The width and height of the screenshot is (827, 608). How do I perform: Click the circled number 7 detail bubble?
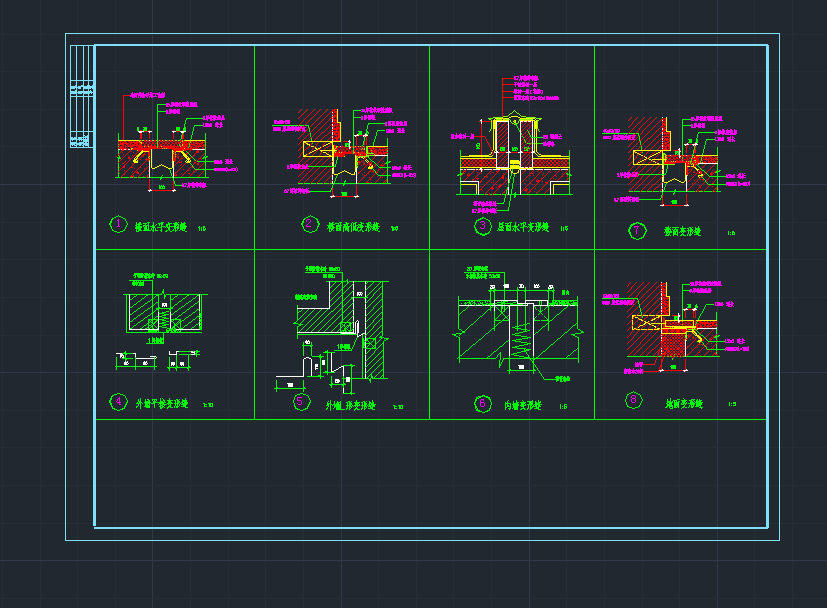(635, 230)
